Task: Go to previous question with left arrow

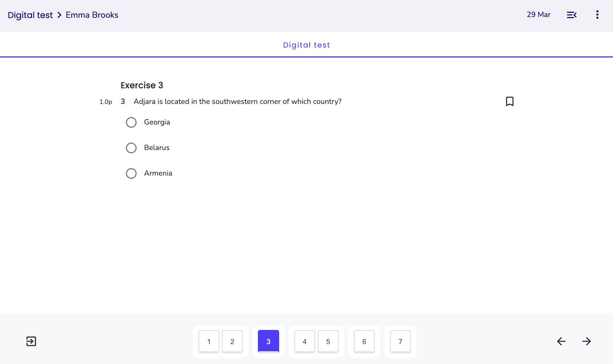Action: coord(561,341)
